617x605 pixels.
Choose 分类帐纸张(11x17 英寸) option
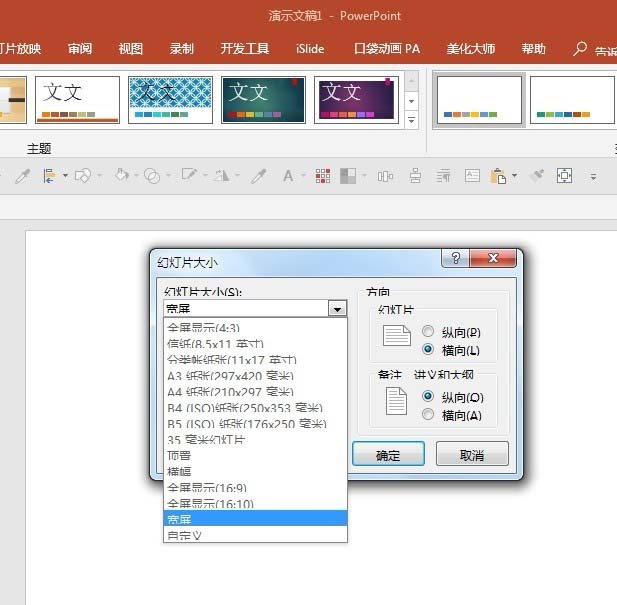[x=255, y=360]
